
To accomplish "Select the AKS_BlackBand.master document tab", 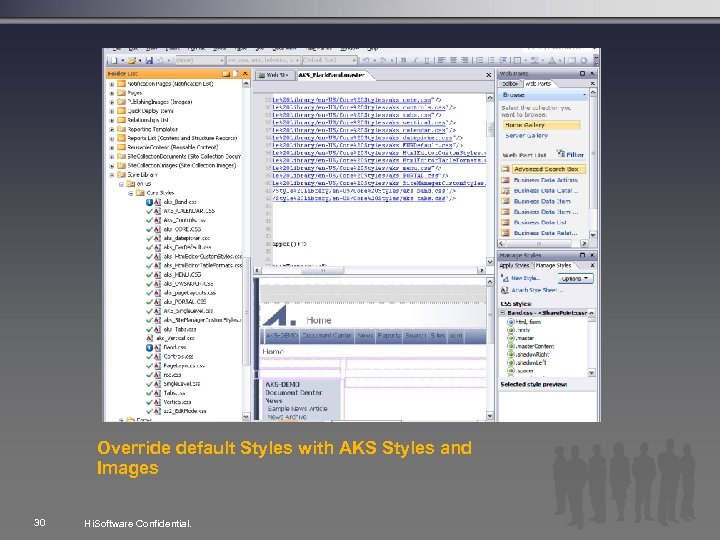I will [x=332, y=75].
